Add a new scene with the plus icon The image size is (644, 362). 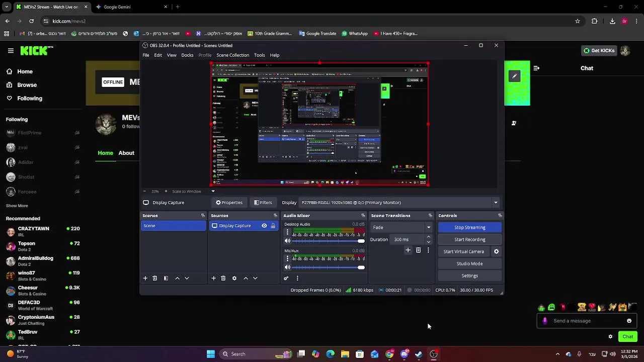click(145, 278)
